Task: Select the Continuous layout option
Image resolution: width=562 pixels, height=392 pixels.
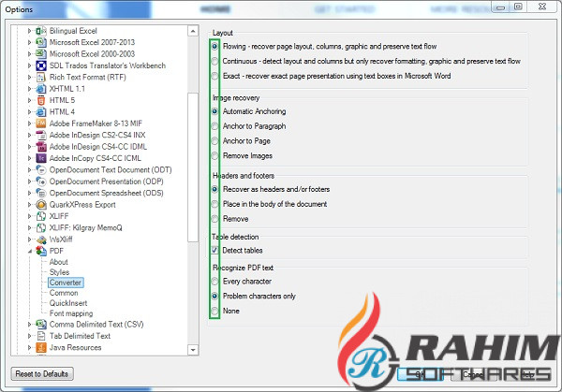Action: (214, 61)
